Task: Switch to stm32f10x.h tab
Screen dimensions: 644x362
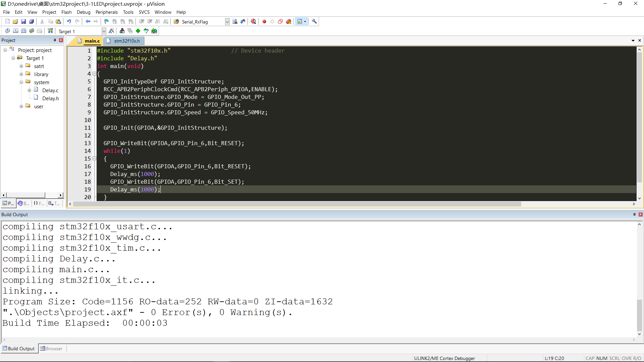Action: tap(126, 41)
